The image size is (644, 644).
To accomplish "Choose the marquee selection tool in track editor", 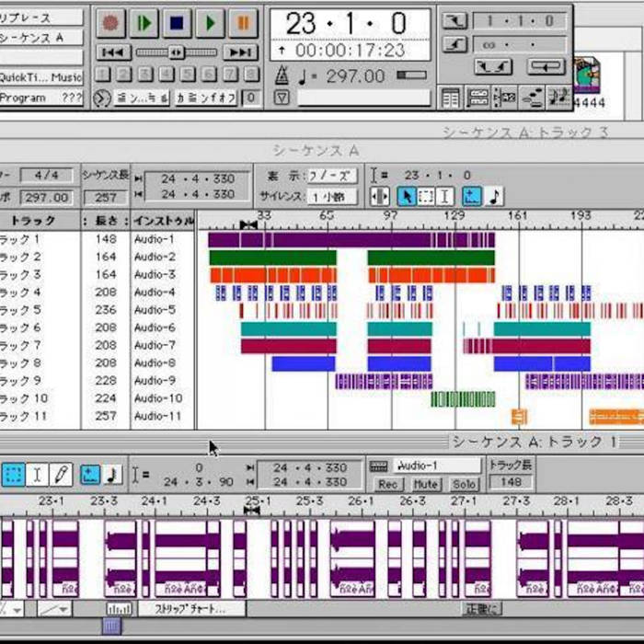I will point(13,475).
